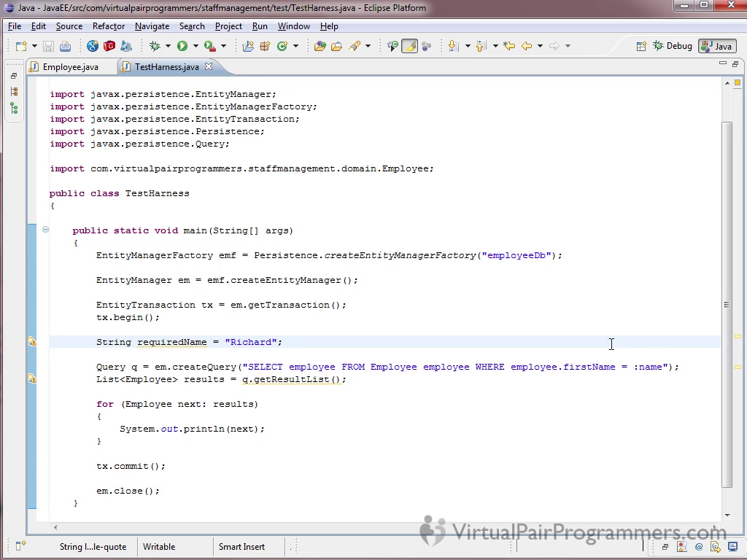Select the TestHarness.java tab

coord(166,67)
